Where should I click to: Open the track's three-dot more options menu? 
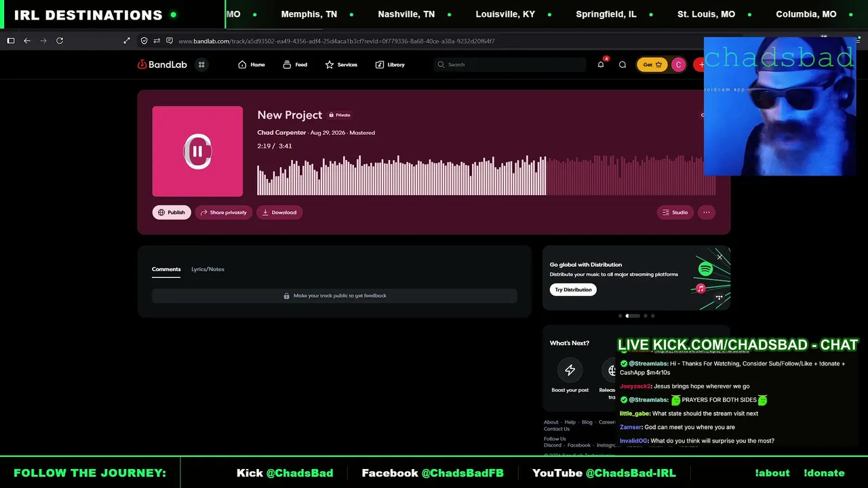pos(707,212)
